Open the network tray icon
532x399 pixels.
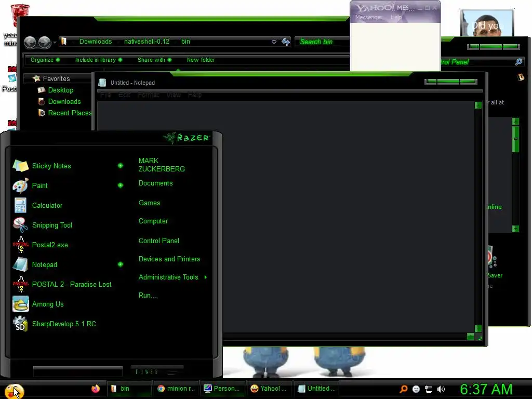(429, 389)
